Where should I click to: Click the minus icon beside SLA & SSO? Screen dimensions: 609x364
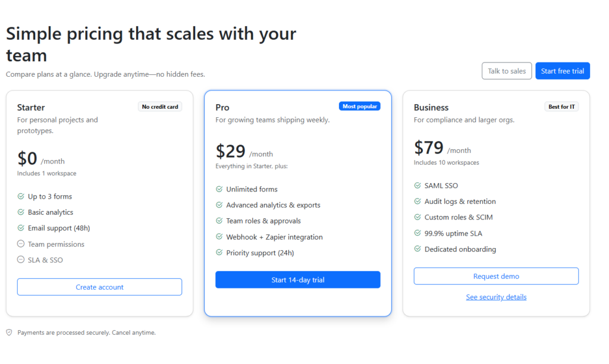tap(21, 260)
